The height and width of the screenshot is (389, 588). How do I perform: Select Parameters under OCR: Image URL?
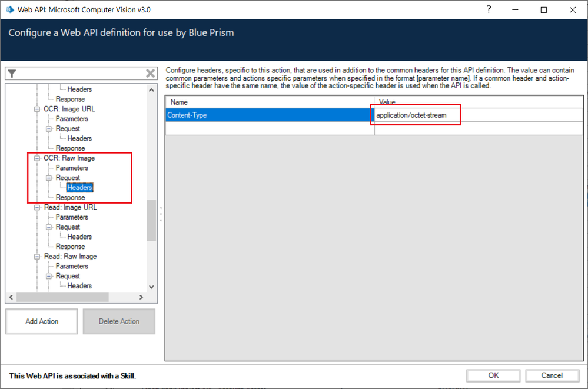coord(72,119)
